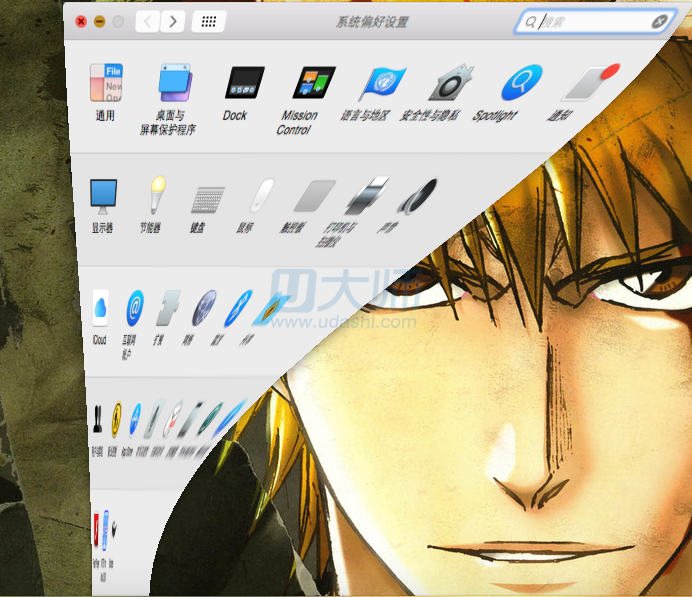Viewport: 692px width, 597px height.
Task: Open Displays (显示器) settings
Action: [x=103, y=195]
